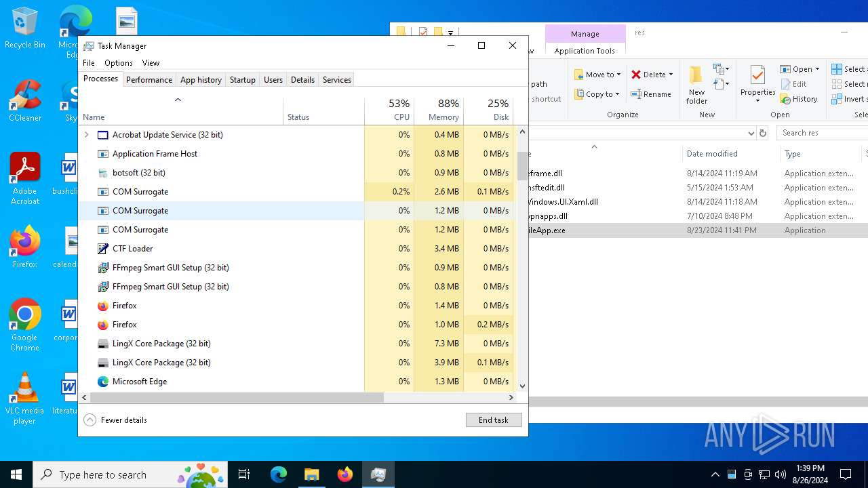Collapse Task Manager with Fewer details
This screenshot has height=488, width=868.
point(115,420)
